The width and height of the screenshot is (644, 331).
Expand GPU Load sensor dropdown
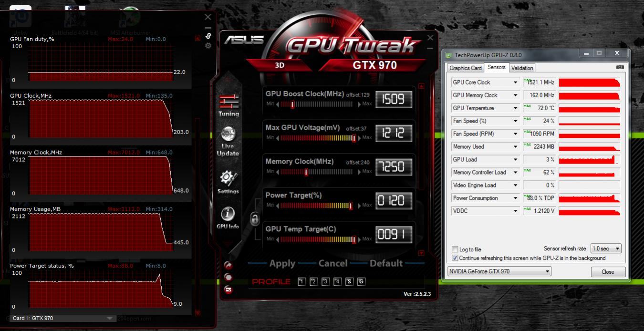tap(515, 160)
